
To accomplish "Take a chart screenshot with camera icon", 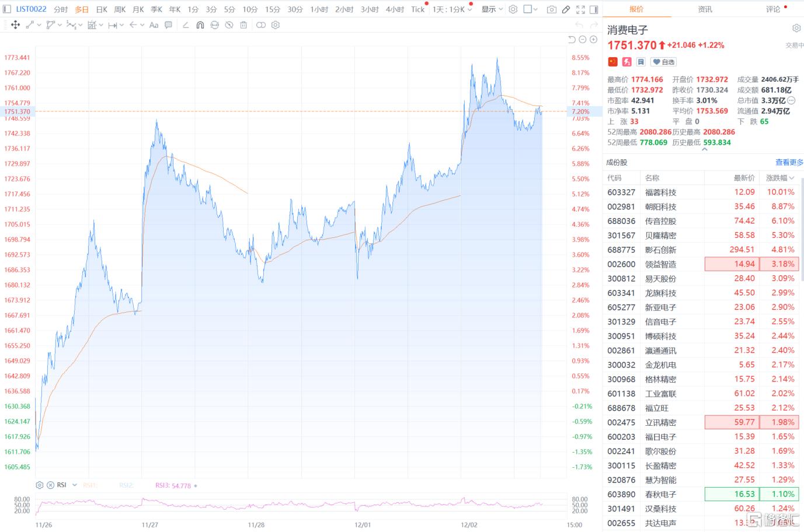I will [551, 9].
